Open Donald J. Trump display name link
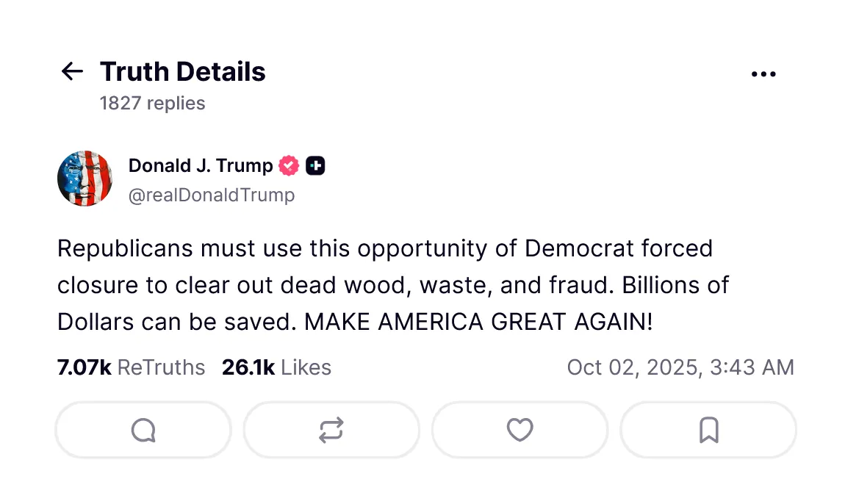The height and width of the screenshot is (504, 845). [201, 166]
